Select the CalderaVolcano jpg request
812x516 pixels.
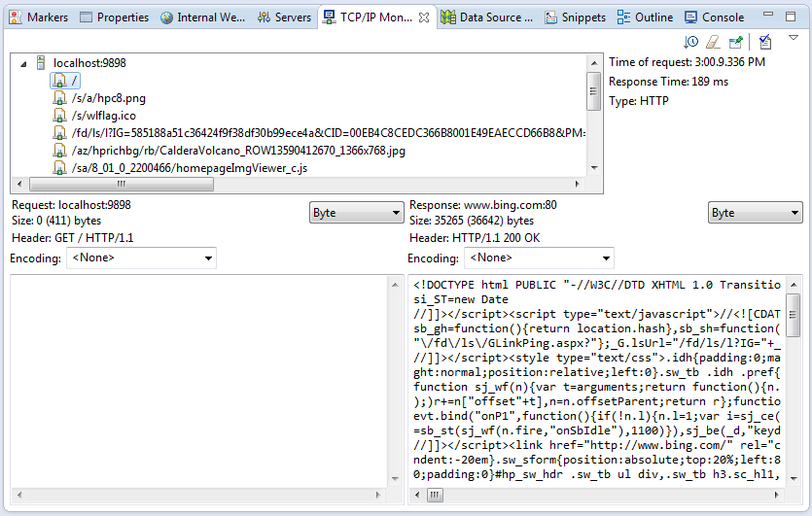[238, 151]
